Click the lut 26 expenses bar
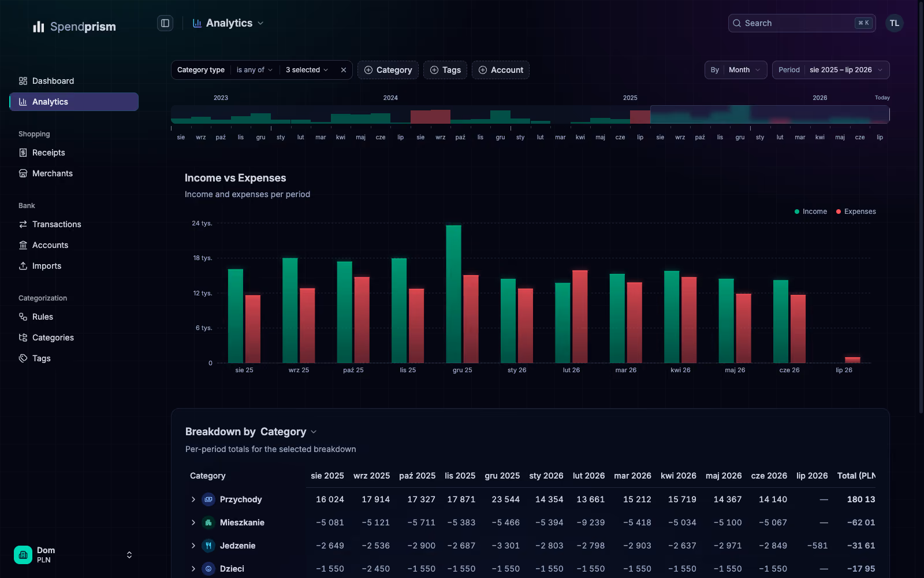This screenshot has height=578, width=924. (x=580, y=317)
